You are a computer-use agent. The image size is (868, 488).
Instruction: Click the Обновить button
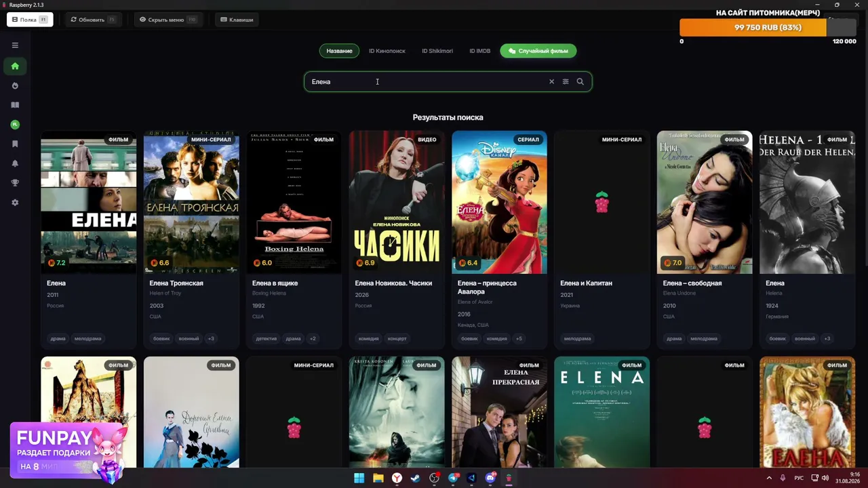tap(94, 20)
